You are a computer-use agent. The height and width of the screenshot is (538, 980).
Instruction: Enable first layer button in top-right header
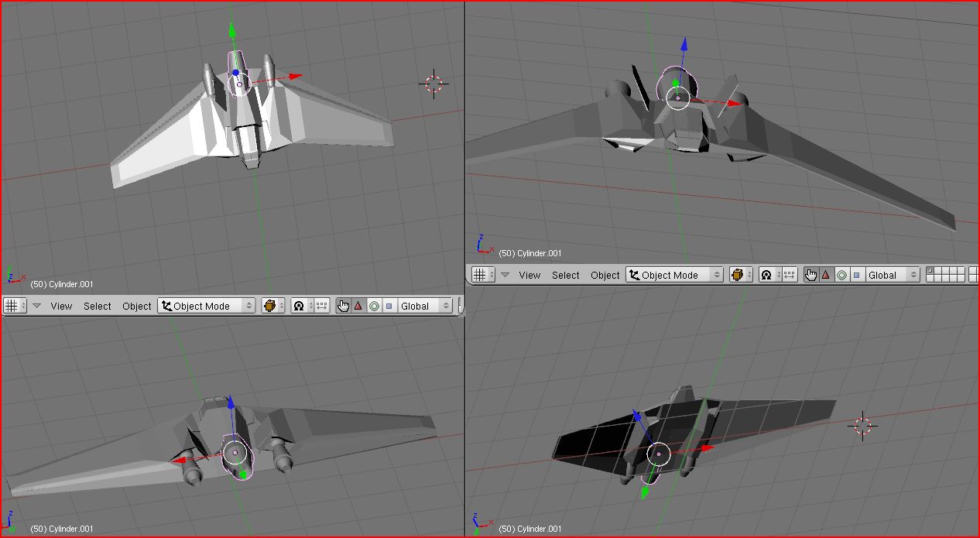tap(930, 271)
